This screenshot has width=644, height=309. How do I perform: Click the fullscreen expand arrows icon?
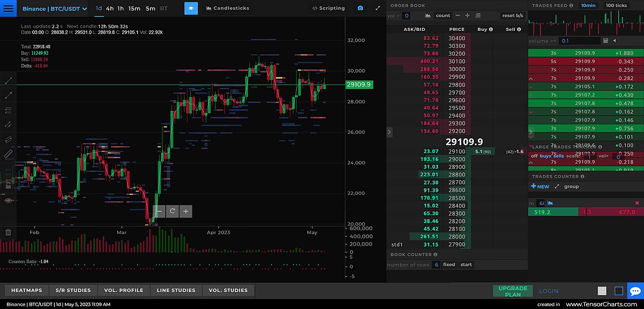click(x=378, y=8)
